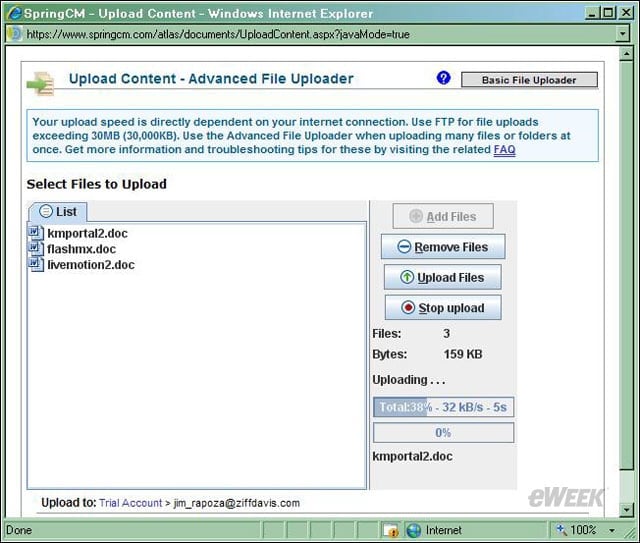The height and width of the screenshot is (543, 640).
Task: Select kmportal2.doc in the file list
Action: pos(87,233)
